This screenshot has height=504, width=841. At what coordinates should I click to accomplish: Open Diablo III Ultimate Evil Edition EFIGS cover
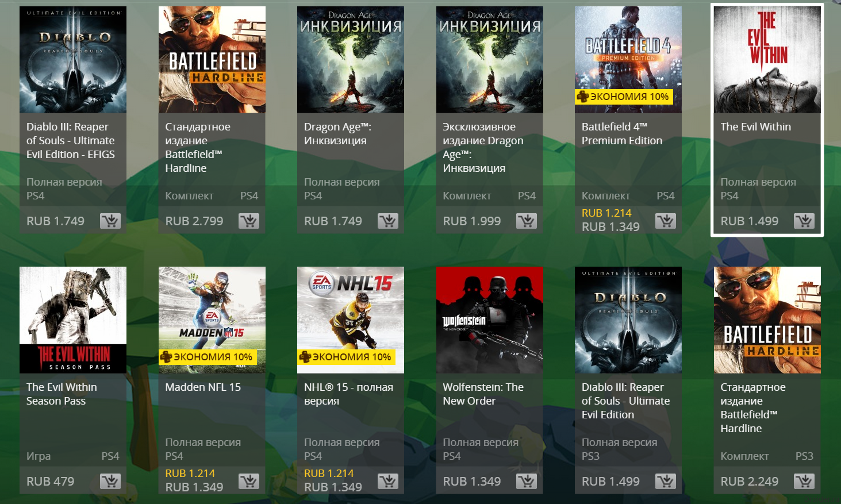point(73,60)
